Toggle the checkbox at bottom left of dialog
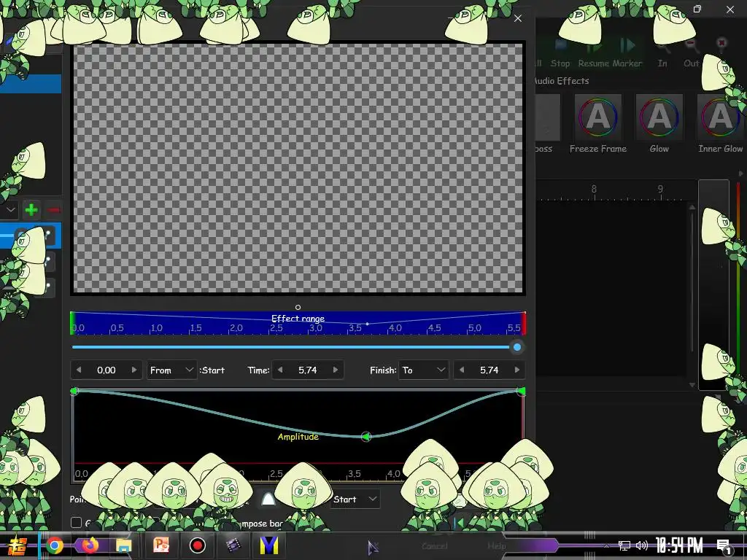The width and height of the screenshot is (747, 560). 76,522
